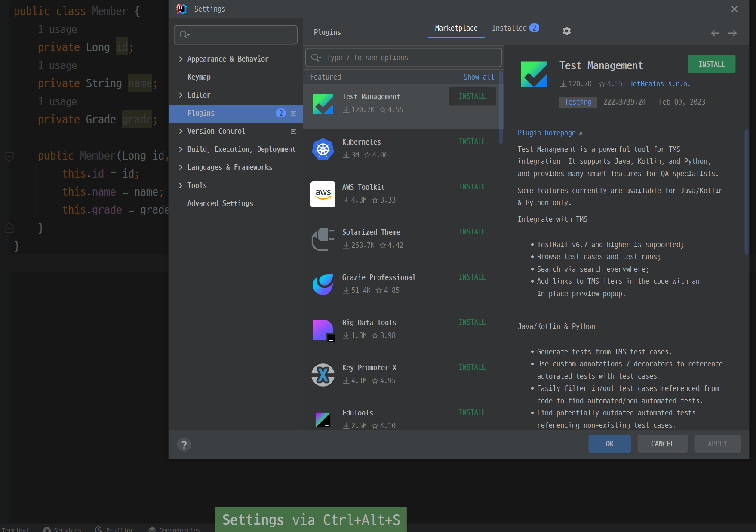The image size is (756, 532).
Task: Install Test Management from the list
Action: tap(472, 96)
